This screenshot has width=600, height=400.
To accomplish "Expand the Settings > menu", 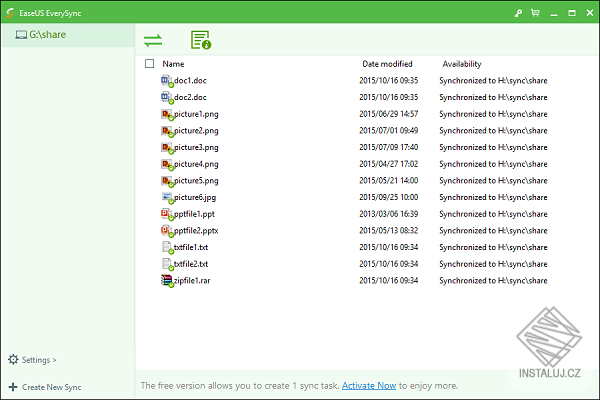I will [39, 360].
